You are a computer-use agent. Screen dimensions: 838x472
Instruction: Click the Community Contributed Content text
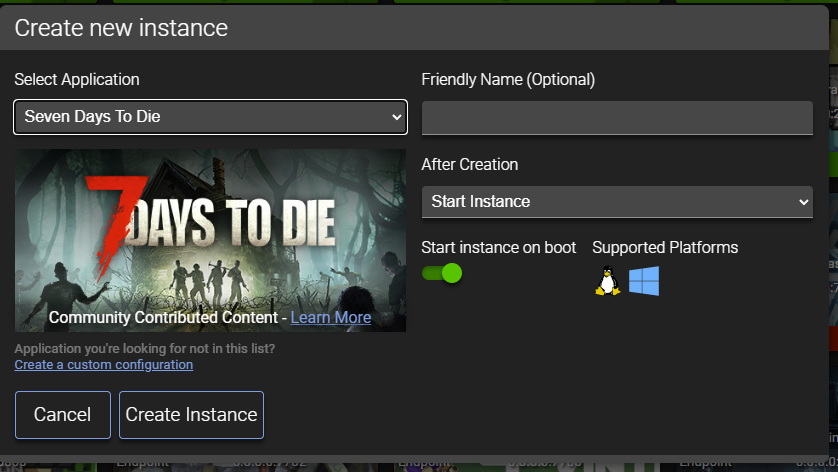click(164, 318)
